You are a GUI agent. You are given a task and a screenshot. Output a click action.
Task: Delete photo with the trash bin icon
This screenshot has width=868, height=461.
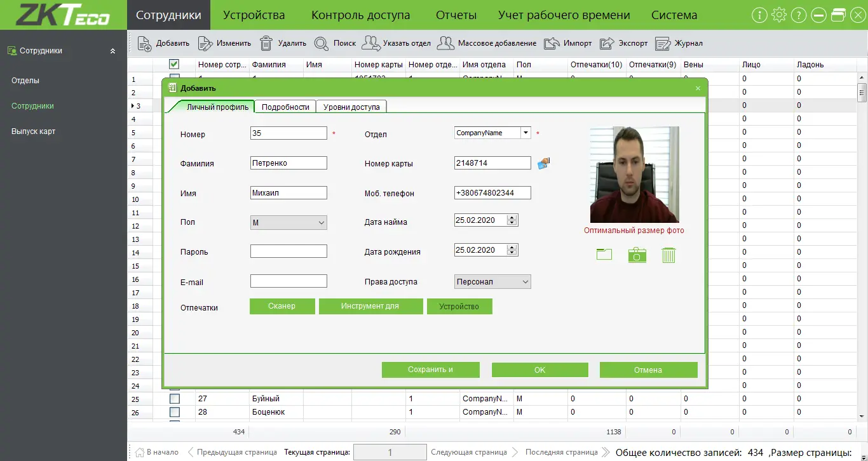click(669, 255)
